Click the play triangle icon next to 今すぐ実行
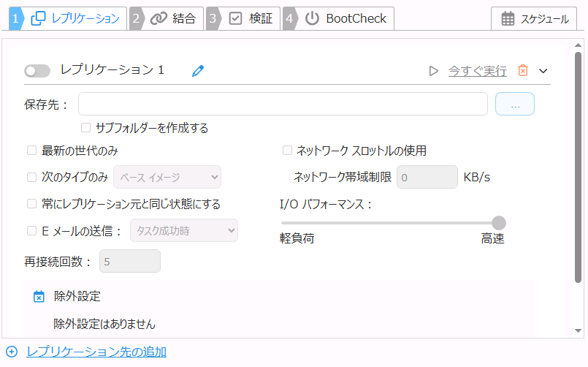The image size is (588, 367). click(x=433, y=71)
